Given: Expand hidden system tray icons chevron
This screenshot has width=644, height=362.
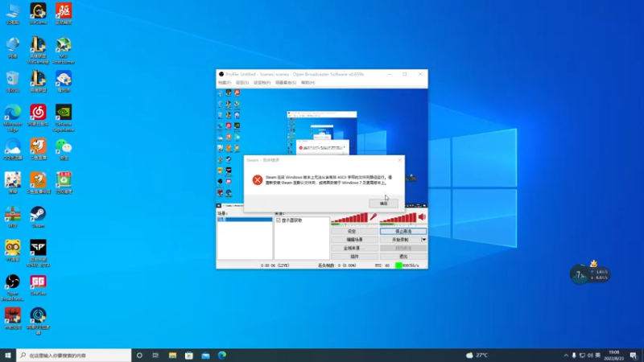Looking at the screenshot, I should 566,356.
